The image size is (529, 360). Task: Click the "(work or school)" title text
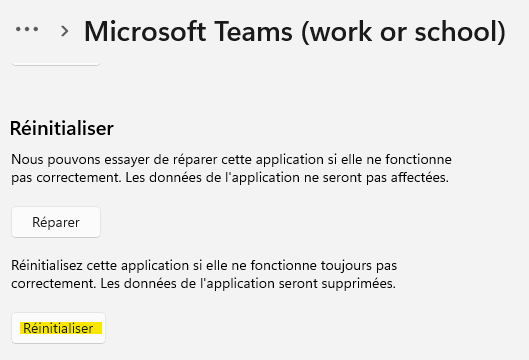click(403, 32)
